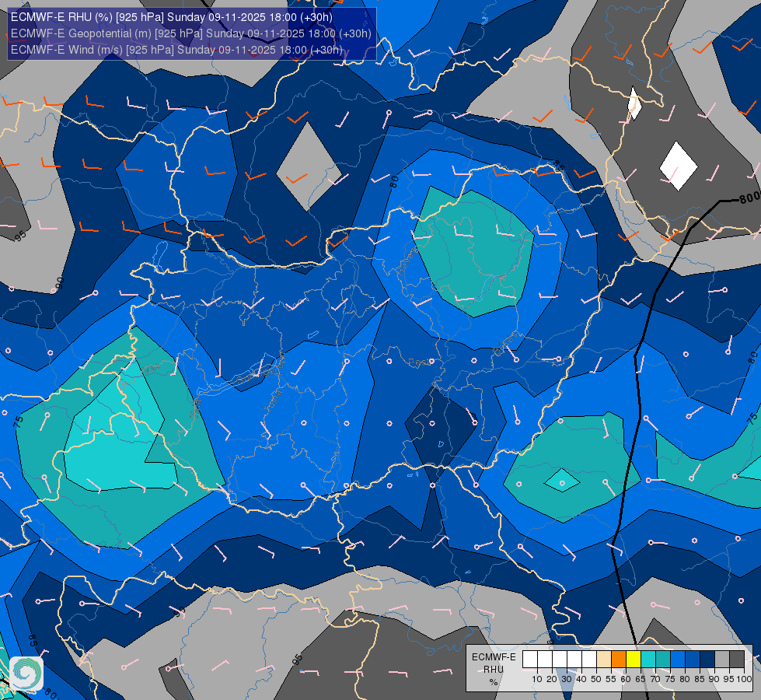Pick the teal 70–75% legend swatch

click(663, 660)
